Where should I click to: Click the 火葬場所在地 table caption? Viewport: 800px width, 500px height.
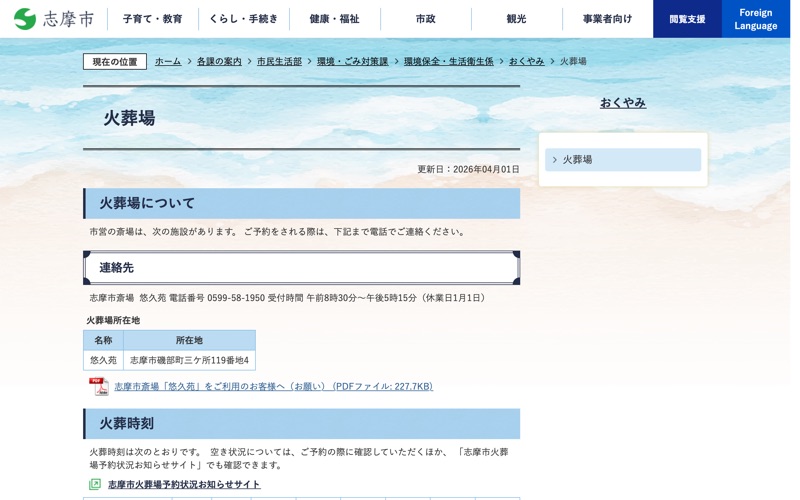(113, 320)
